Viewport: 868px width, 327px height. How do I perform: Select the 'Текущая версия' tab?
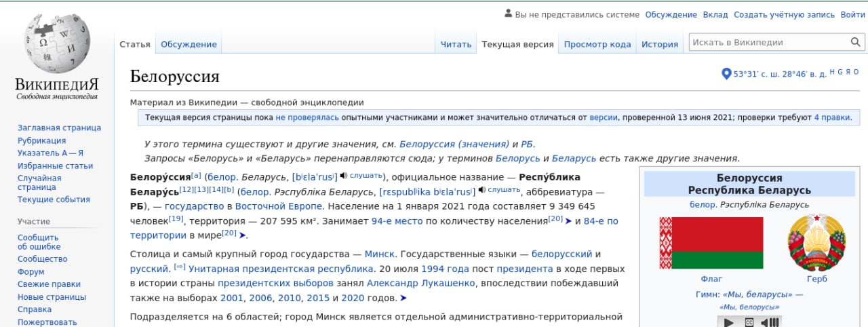(517, 44)
